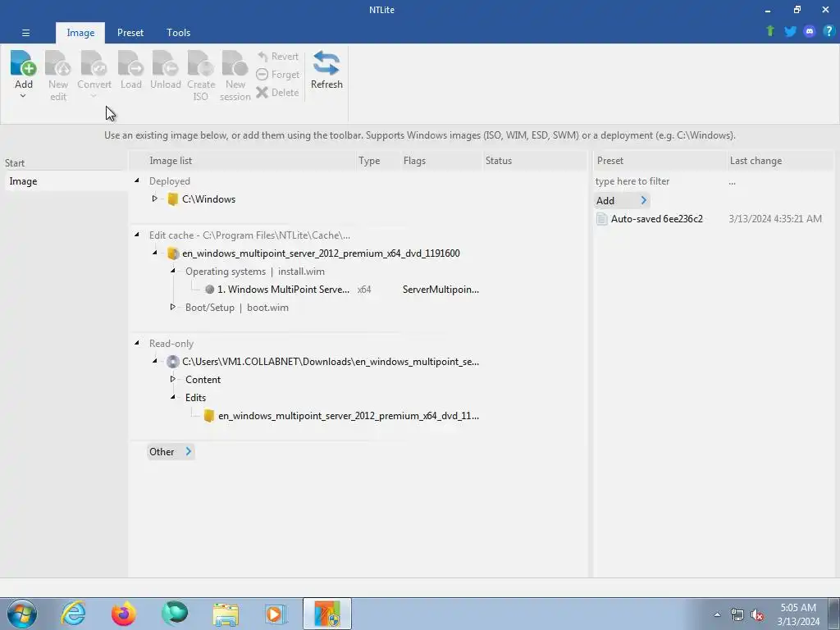Collapse the Edits node

point(172,397)
